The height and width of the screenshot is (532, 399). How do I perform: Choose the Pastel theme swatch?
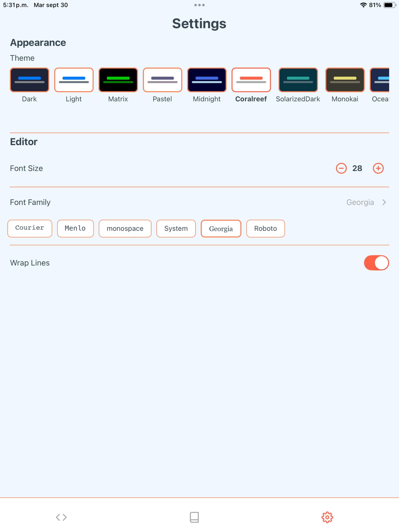(x=162, y=80)
